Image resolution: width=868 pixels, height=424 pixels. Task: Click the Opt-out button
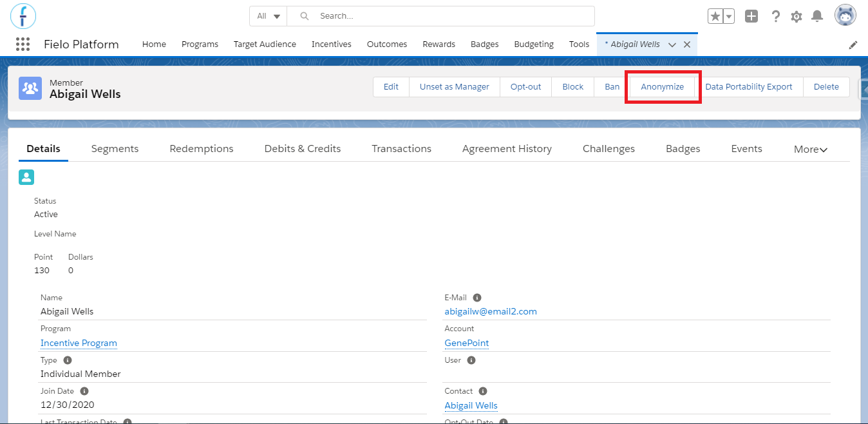[x=525, y=87]
